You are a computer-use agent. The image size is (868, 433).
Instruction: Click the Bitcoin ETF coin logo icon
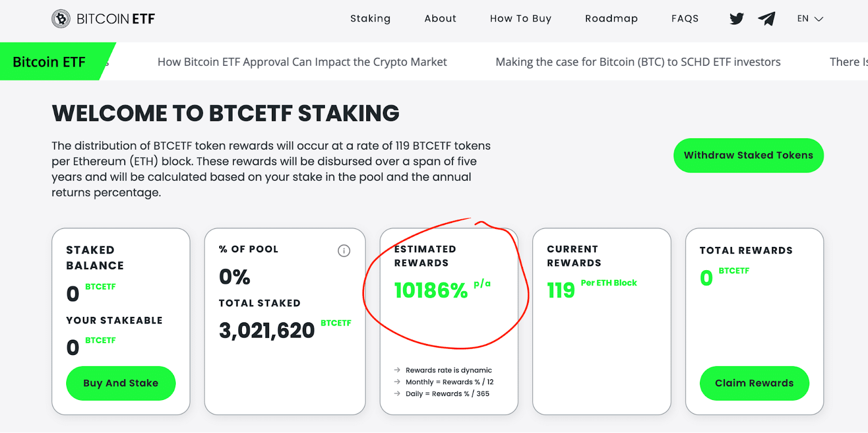pos(61,19)
